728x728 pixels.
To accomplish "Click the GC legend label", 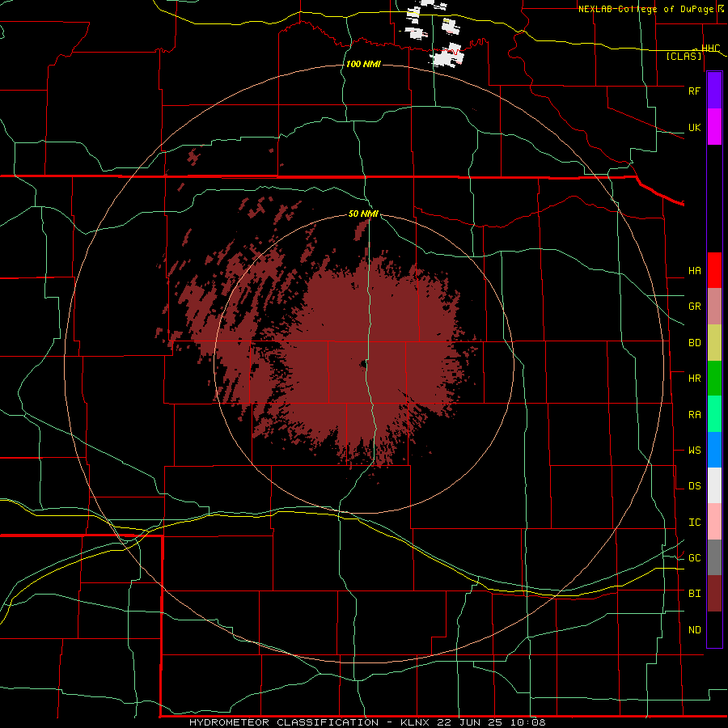I will (x=694, y=558).
